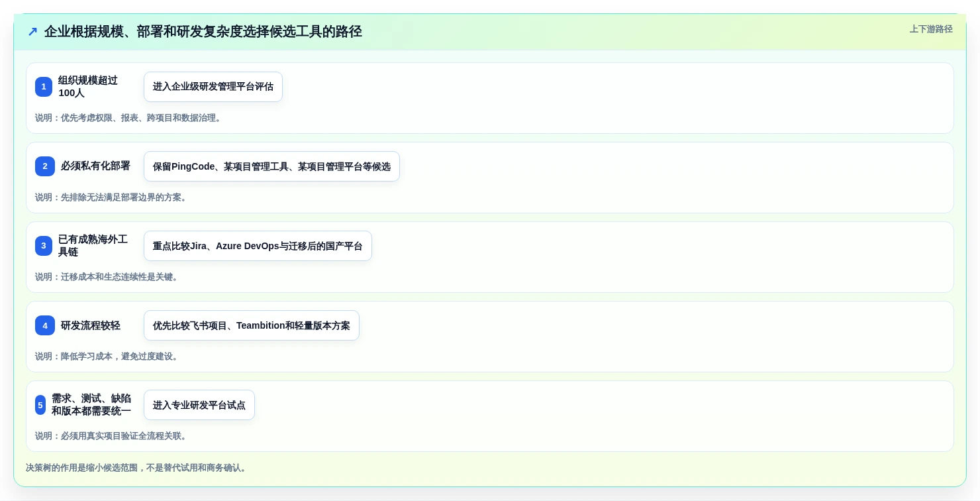Image resolution: width=980 pixels, height=501 pixels.
Task: Click note 降低学习成本，避免过度建设
Action: click(x=107, y=357)
